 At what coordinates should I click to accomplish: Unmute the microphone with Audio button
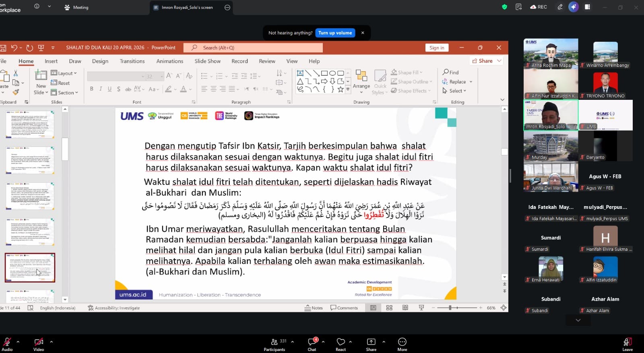(x=7, y=345)
